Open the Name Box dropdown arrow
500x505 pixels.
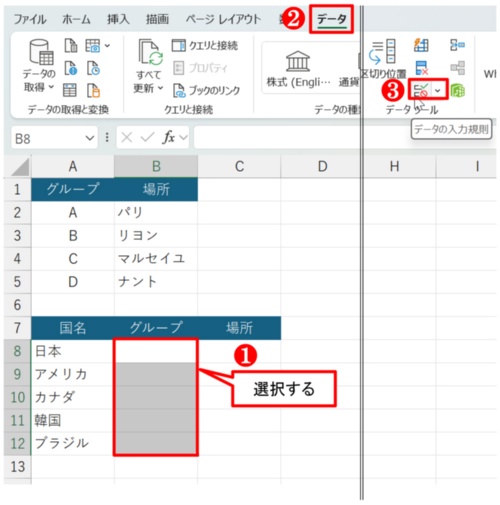click(x=90, y=138)
